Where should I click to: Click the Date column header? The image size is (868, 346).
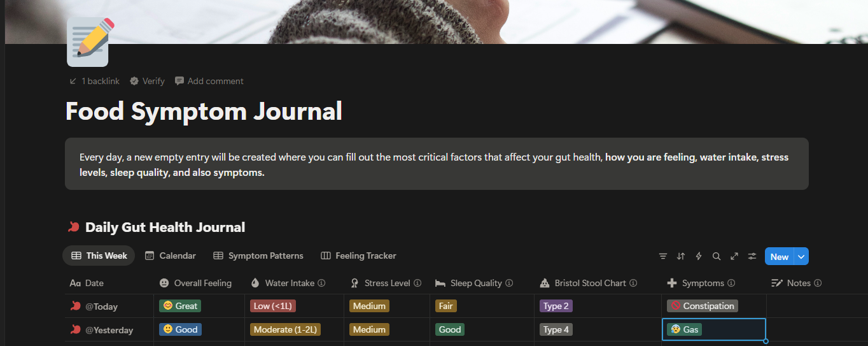tap(109, 283)
